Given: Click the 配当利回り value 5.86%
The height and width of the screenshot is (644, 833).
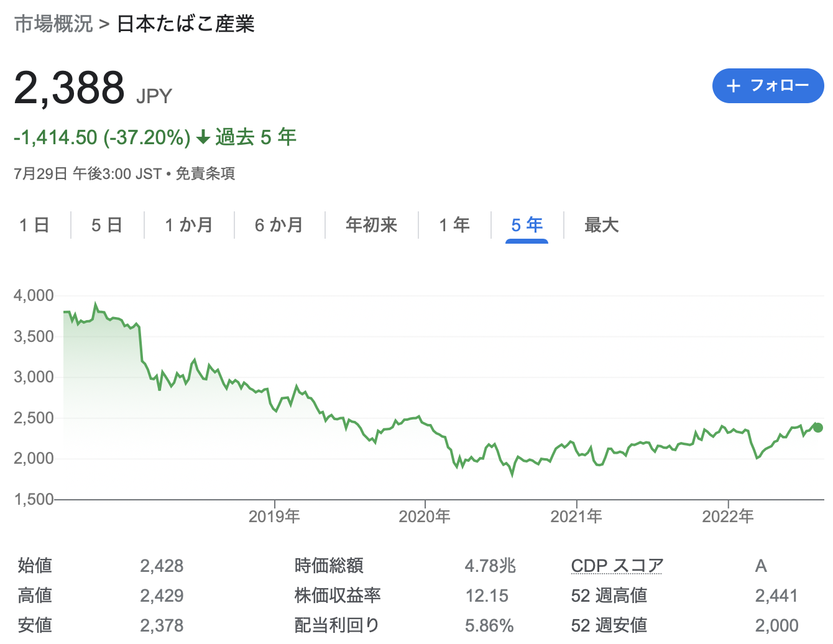Looking at the screenshot, I should 489,625.
